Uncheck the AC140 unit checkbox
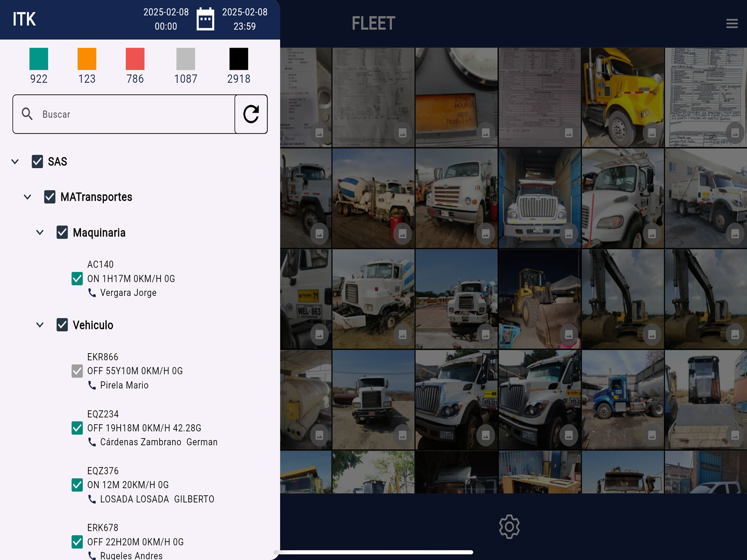 (77, 278)
